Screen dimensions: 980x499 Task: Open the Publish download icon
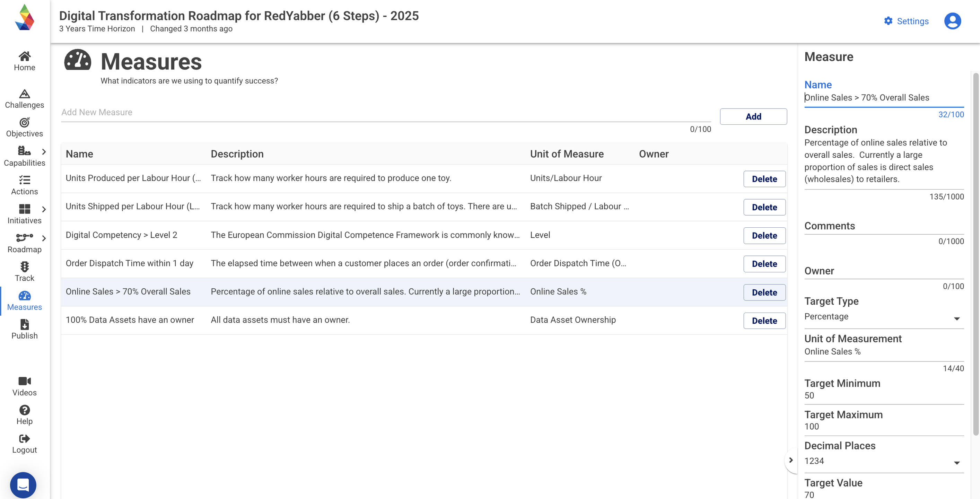pyautogui.click(x=24, y=324)
